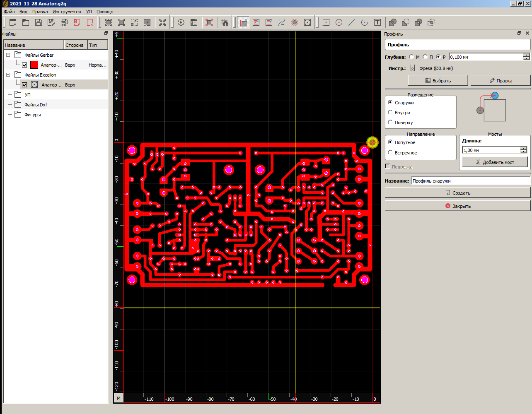Select the Pocket offset toolpath tool
Image resolution: width=532 pixels, height=414 pixels.
tap(256, 22)
